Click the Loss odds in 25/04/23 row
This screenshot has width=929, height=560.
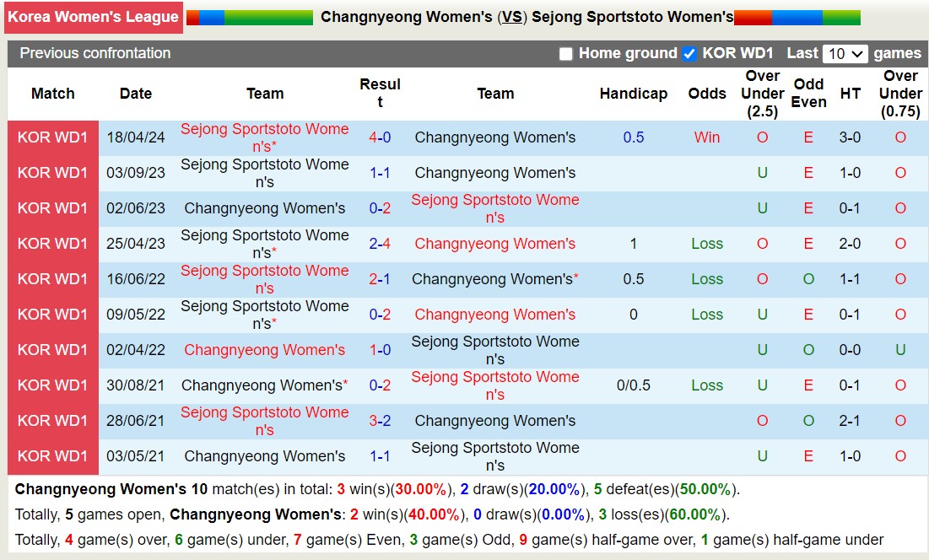click(x=707, y=244)
